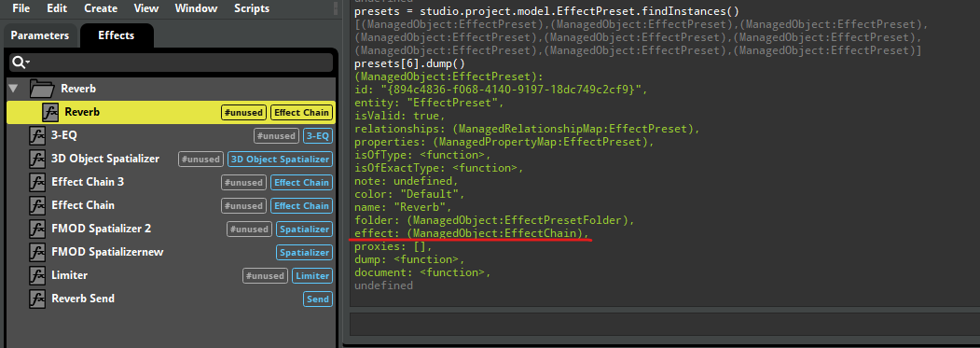Image resolution: width=980 pixels, height=348 pixels.
Task: Click the effect: (ManagedObject:EffectChain) output line
Action: click(472, 233)
